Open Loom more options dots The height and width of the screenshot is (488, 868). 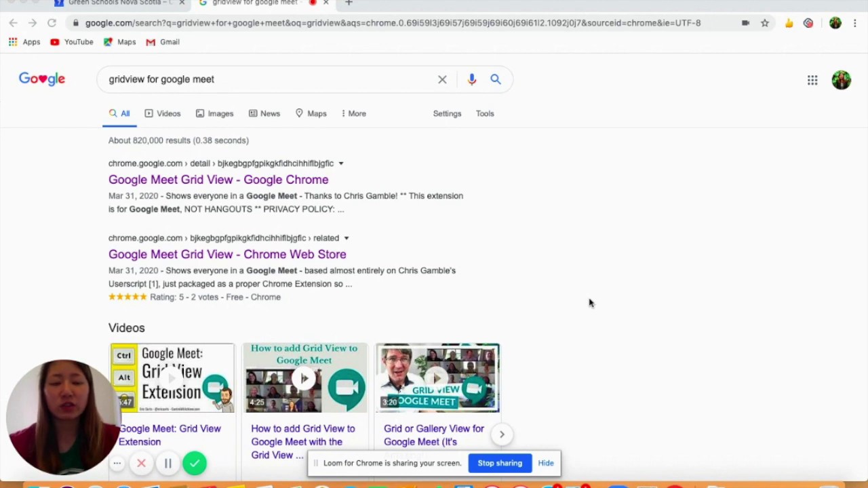[x=117, y=464]
